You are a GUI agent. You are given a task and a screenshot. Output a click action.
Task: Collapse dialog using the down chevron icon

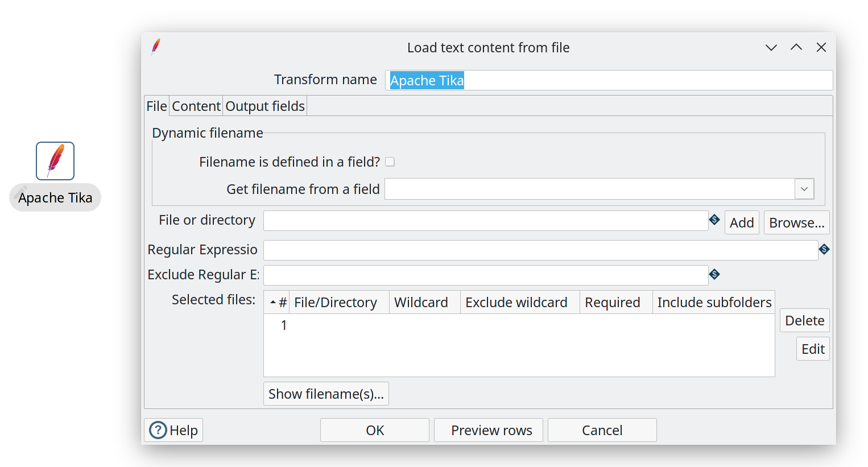pos(771,48)
